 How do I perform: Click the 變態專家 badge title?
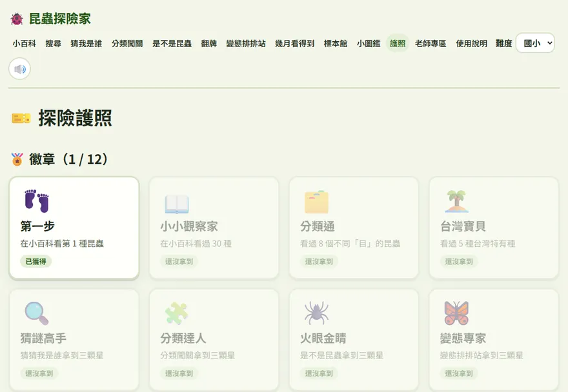463,338
